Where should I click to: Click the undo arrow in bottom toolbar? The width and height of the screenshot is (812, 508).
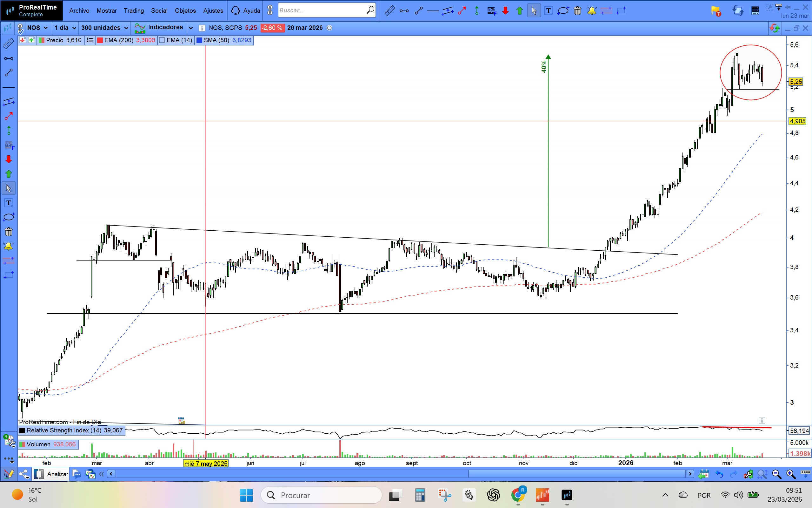(x=719, y=474)
